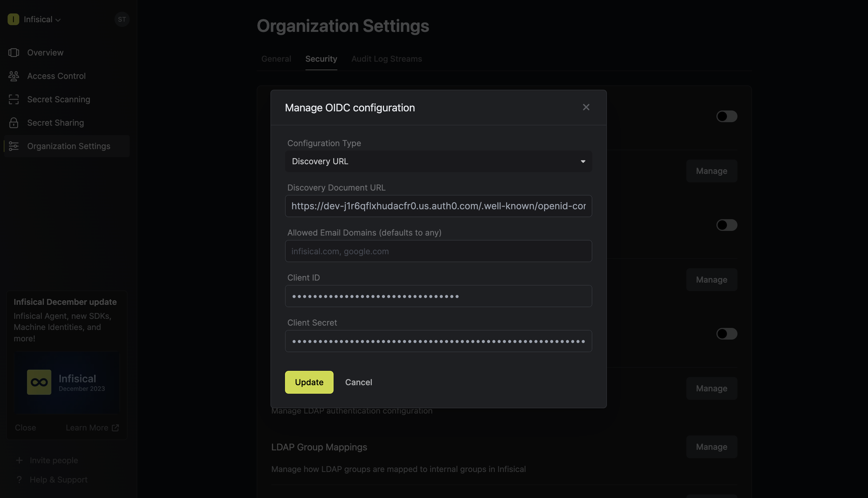
Task: Open the ST user avatar menu
Action: (122, 19)
